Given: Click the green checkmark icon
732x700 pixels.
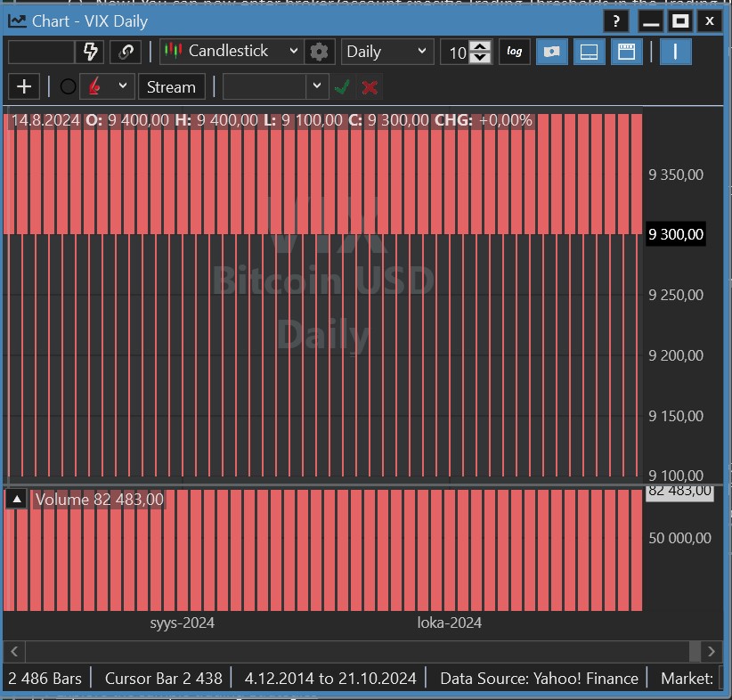Looking at the screenshot, I should point(341,86).
